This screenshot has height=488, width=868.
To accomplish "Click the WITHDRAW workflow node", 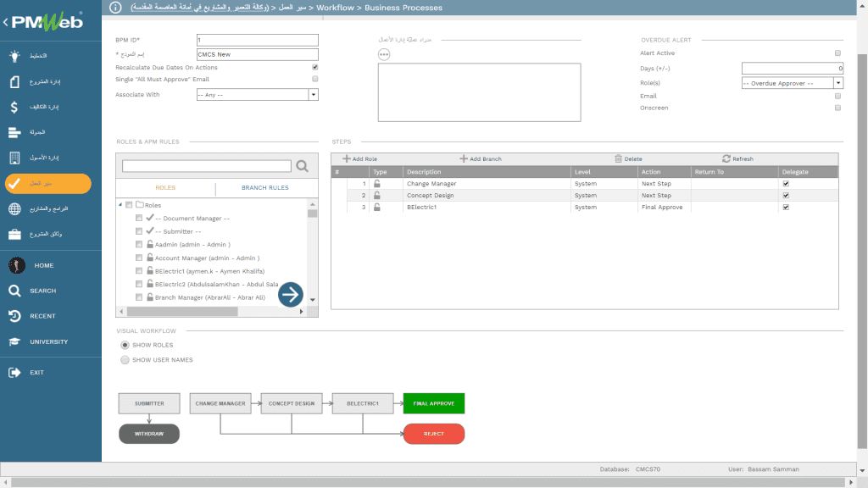I will [x=149, y=434].
